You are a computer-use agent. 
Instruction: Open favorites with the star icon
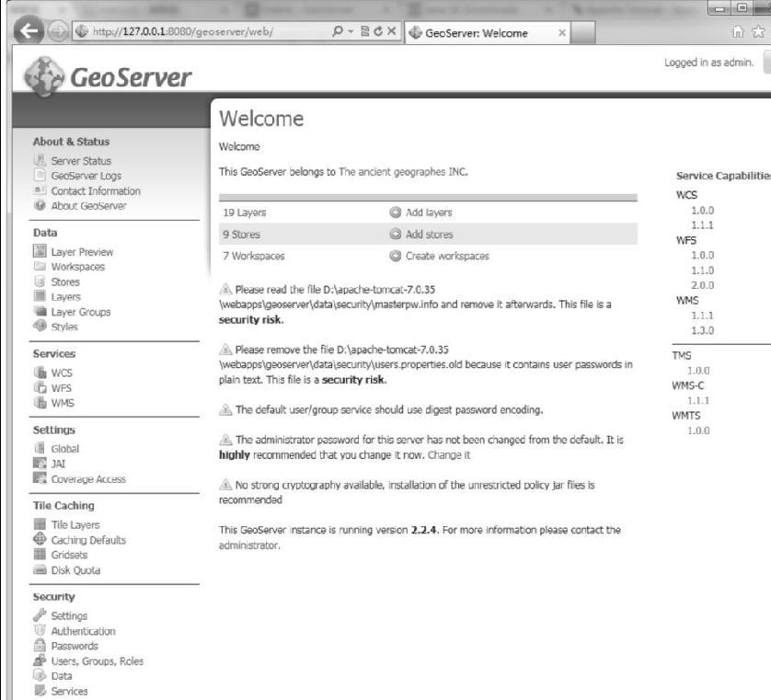pyautogui.click(x=759, y=32)
